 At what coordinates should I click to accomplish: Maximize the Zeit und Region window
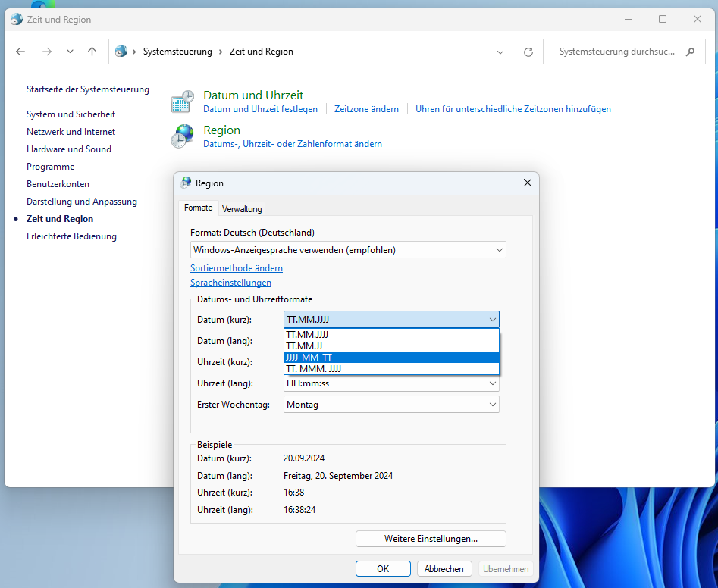click(663, 19)
